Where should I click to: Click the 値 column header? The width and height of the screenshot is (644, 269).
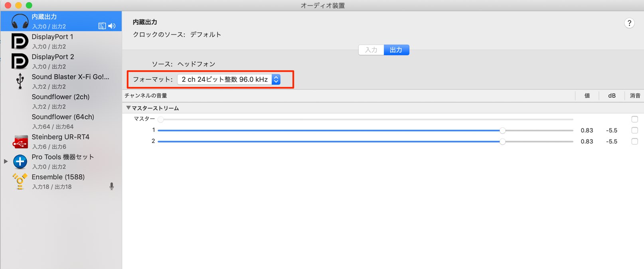(x=587, y=95)
